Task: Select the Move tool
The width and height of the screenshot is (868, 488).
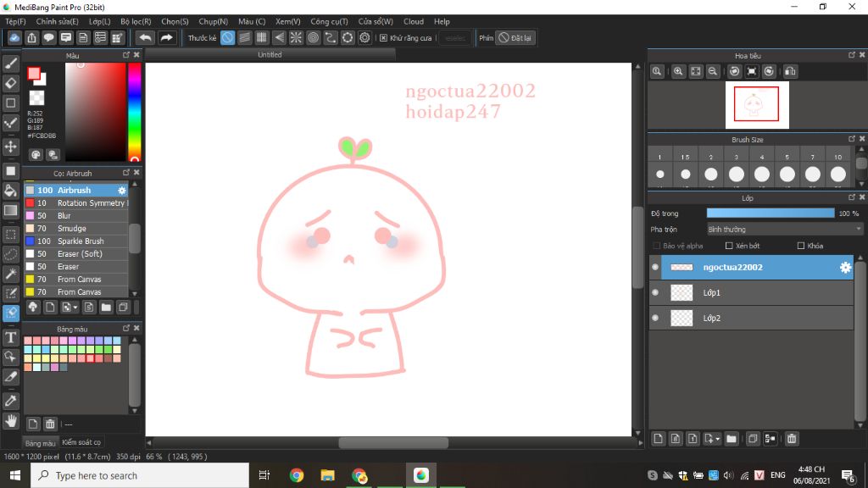Action: click(10, 147)
